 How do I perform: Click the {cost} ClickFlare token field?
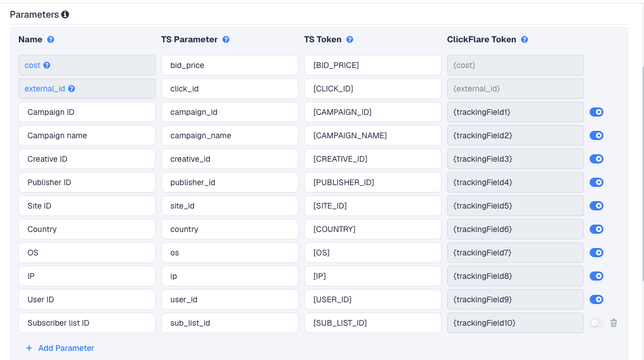pyautogui.click(x=515, y=65)
